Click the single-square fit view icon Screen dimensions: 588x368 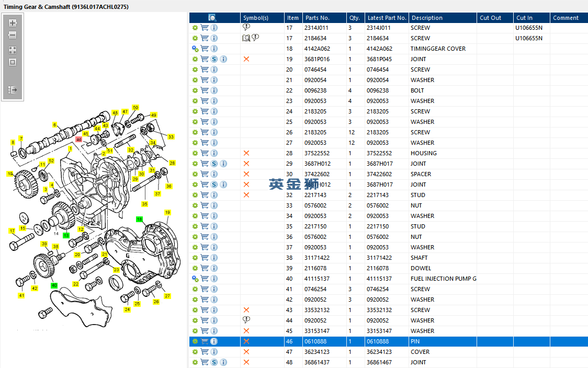click(13, 62)
